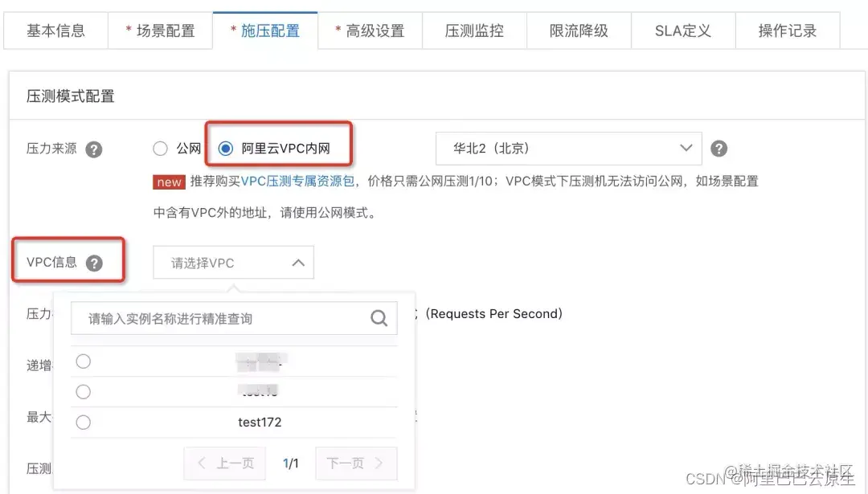This screenshot has width=868, height=494.
Task: Switch to the 场景配置 tab
Action: [x=160, y=31]
